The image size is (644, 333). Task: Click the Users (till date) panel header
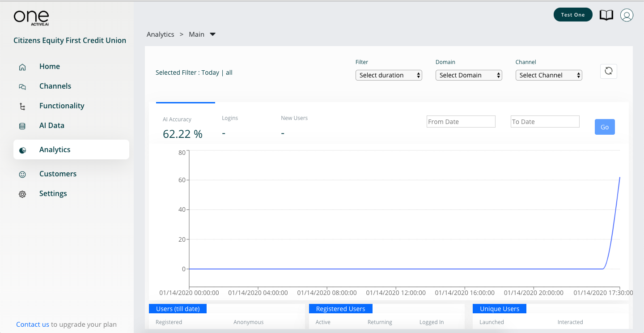coord(178,309)
